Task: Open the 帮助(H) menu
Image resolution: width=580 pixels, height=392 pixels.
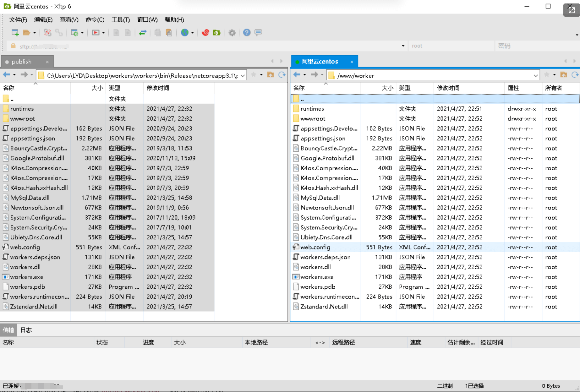Action: coord(174,19)
